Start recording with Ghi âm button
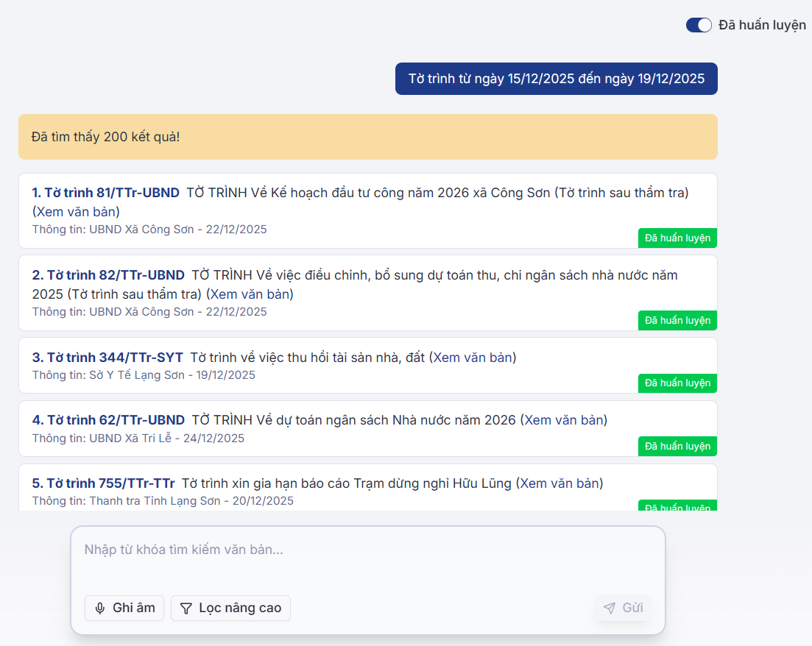812x646 pixels. pyautogui.click(x=124, y=608)
